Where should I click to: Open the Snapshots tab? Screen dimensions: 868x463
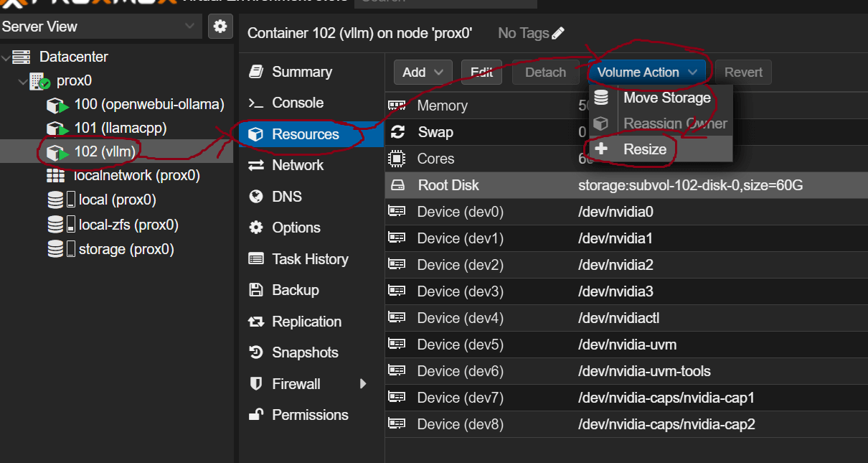[305, 352]
